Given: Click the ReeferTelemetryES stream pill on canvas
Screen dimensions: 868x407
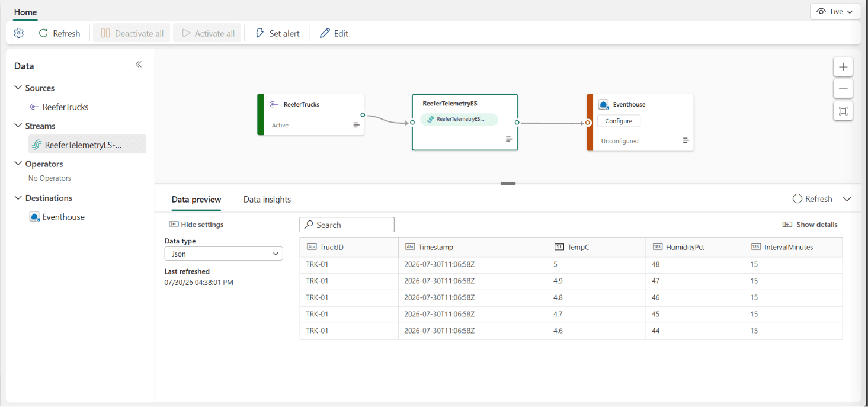Looking at the screenshot, I should pyautogui.click(x=459, y=119).
